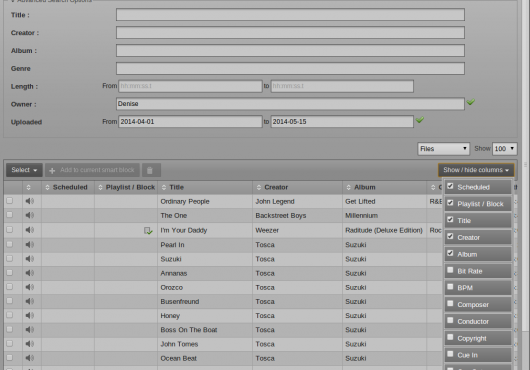Image resolution: width=530 pixels, height=370 pixels.
Task: Click green checkmark next to Owner field
Action: tap(471, 102)
